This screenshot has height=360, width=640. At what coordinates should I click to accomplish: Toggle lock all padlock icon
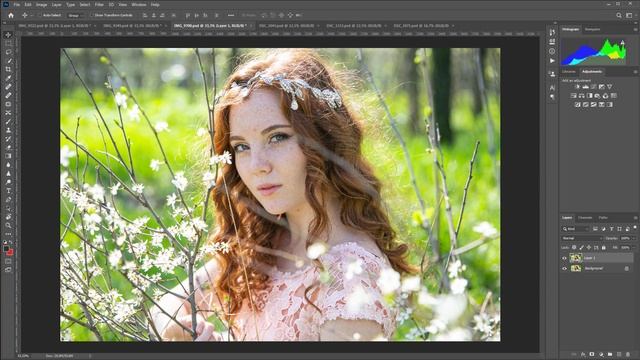[x=604, y=247]
